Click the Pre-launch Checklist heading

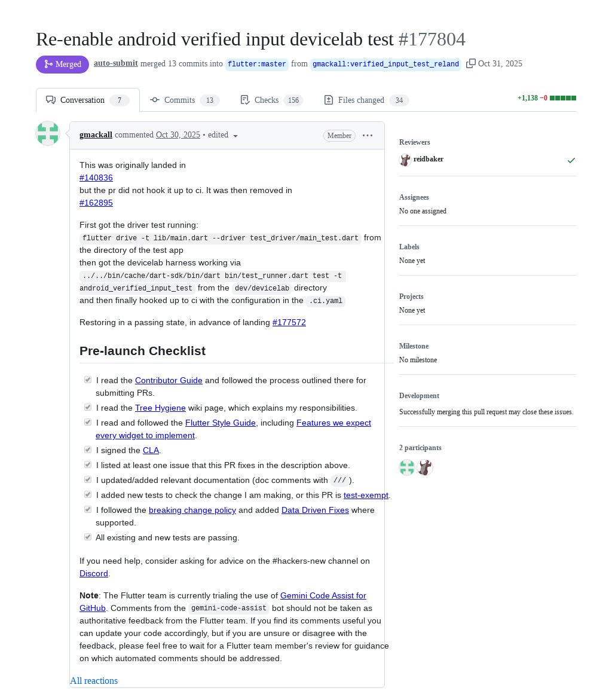click(x=142, y=351)
